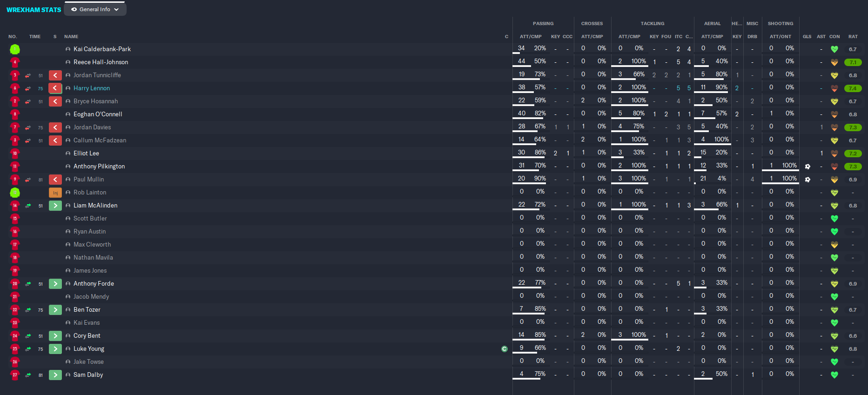868x395 pixels.
Task: Sort by the CROSSES ATT/CMP column header
Action: pos(592,36)
